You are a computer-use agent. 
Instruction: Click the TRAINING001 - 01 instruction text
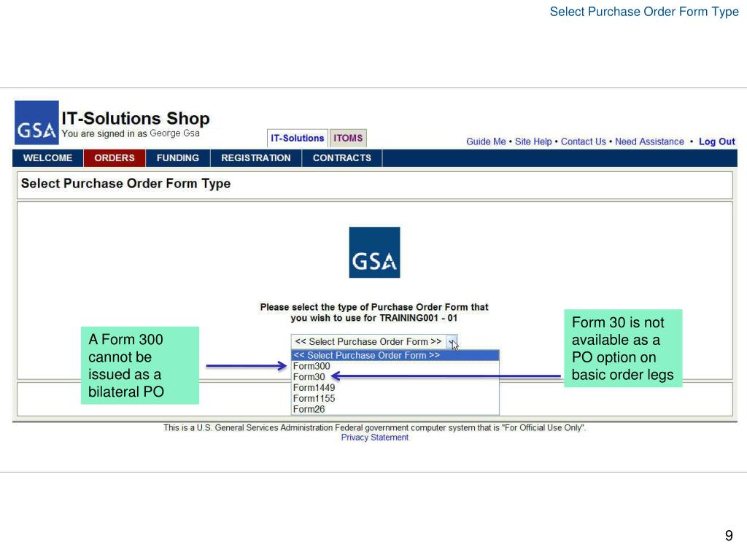(x=374, y=312)
